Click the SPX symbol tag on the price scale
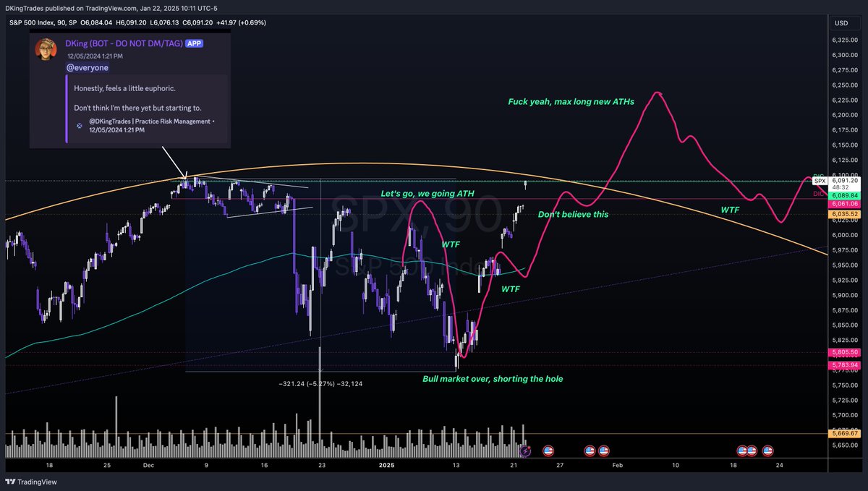868x491 pixels. (820, 179)
